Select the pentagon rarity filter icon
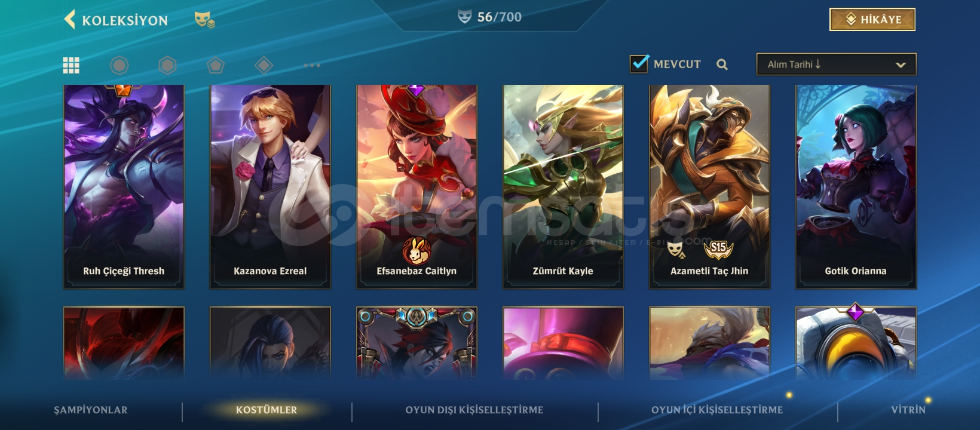 pos(216,65)
